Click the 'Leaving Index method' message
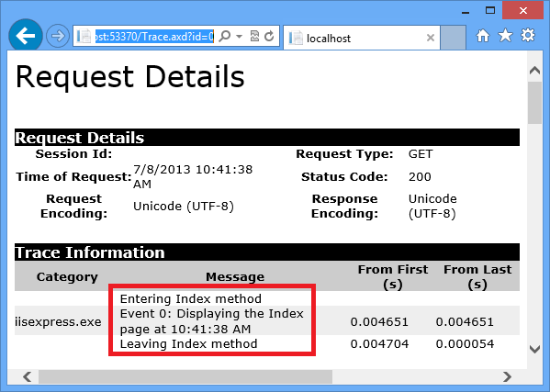550x392 pixels. pos(189,344)
